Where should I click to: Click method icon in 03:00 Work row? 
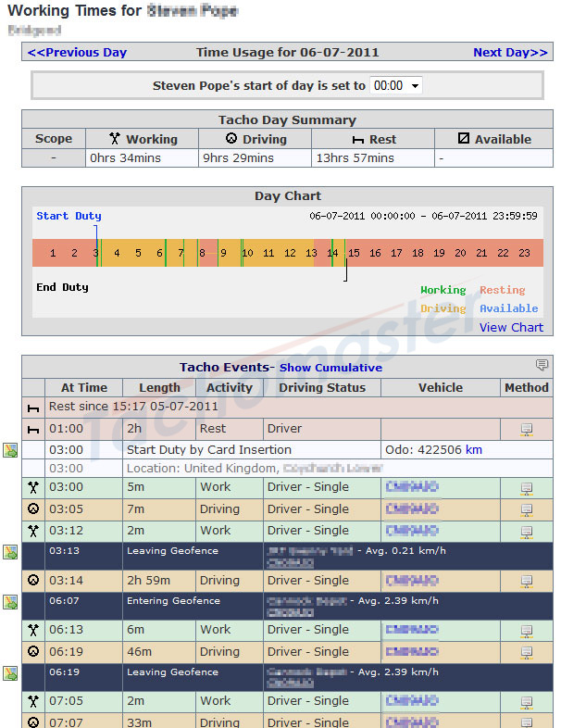point(526,488)
